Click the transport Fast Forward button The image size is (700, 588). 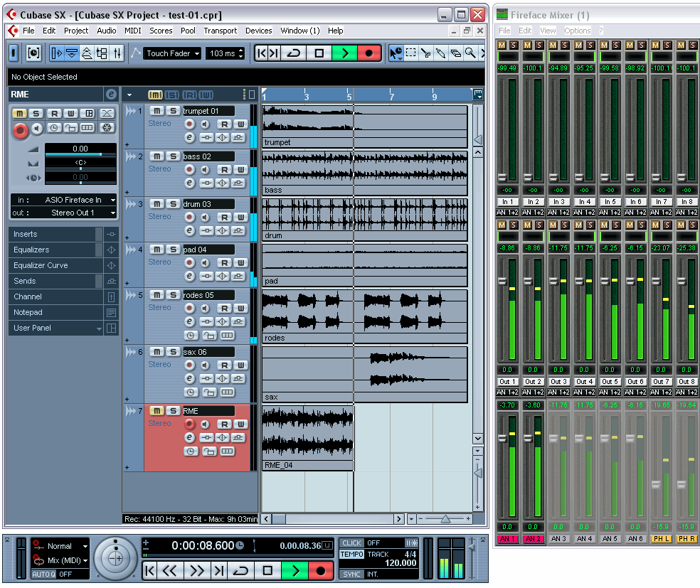[x=196, y=571]
